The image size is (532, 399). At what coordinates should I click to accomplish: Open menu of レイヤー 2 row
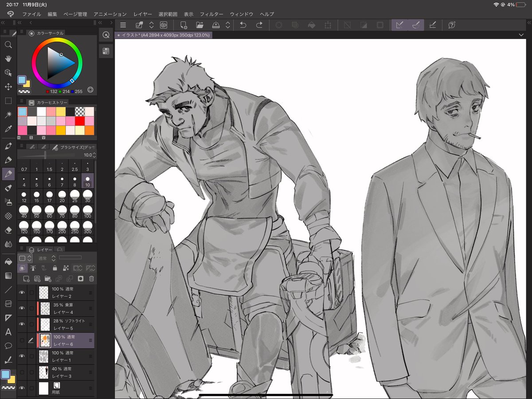pyautogui.click(x=91, y=292)
